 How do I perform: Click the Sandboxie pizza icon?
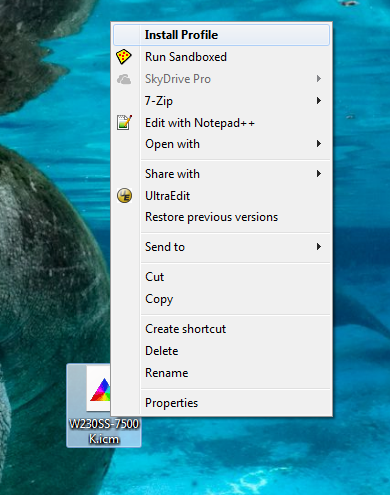click(124, 57)
